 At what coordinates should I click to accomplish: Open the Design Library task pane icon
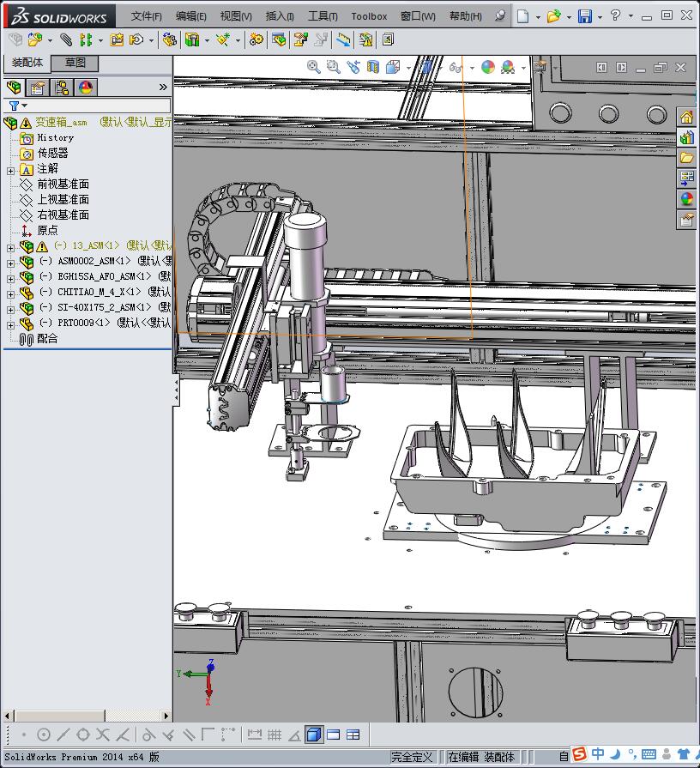tap(687, 137)
